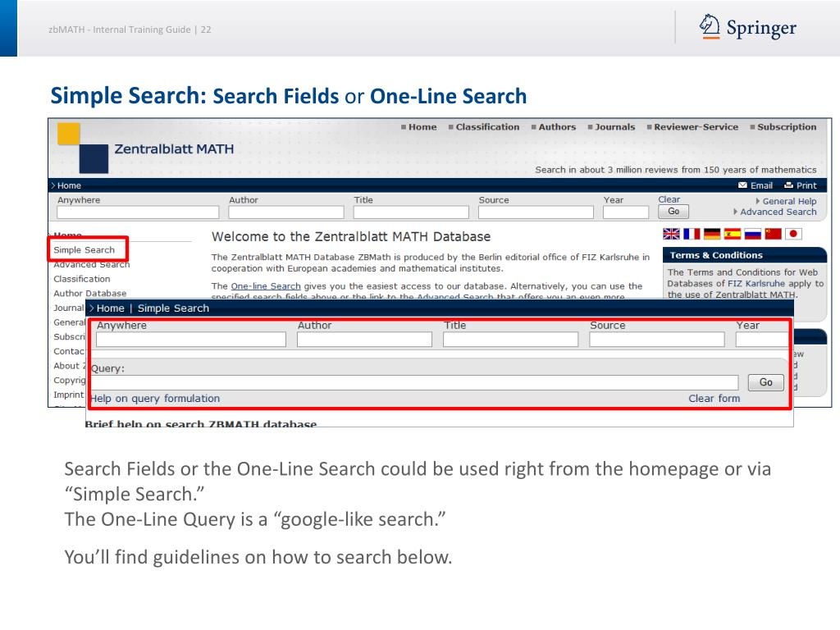Select the Japanese flag language icon
Viewport: 840px width, 630px height.
pyautogui.click(x=793, y=234)
